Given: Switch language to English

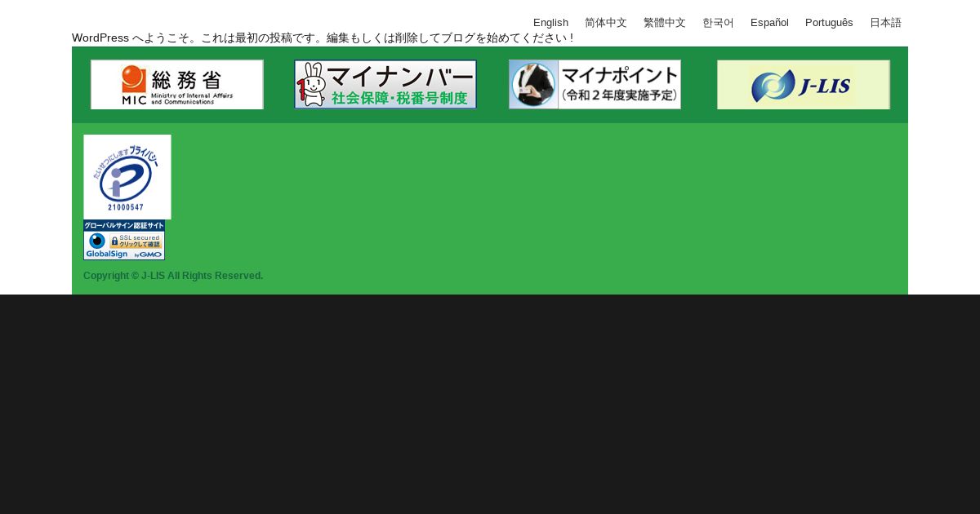Looking at the screenshot, I should tap(550, 23).
